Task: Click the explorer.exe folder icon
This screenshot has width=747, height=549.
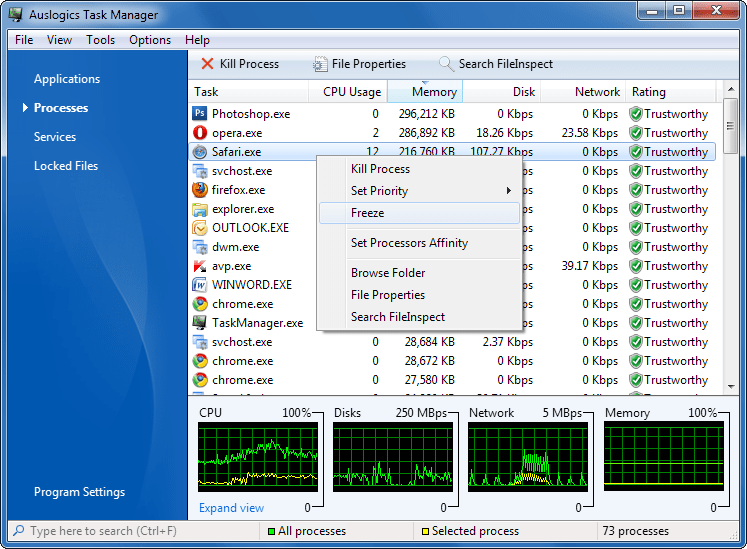Action: click(x=200, y=209)
